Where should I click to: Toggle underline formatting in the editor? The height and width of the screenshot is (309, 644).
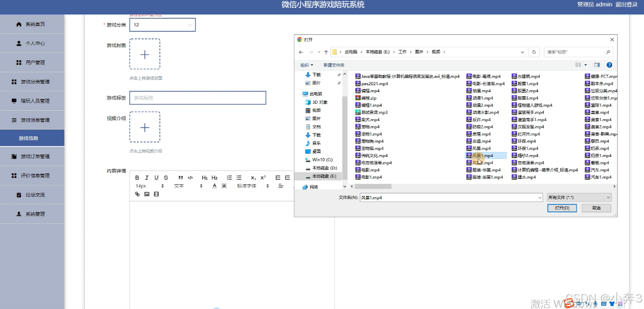tap(156, 178)
